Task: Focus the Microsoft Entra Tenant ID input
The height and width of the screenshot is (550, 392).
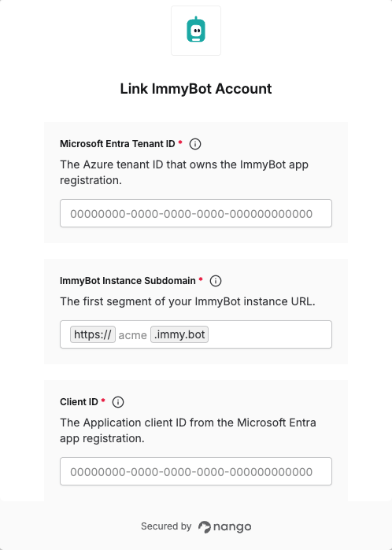Action: [196, 213]
